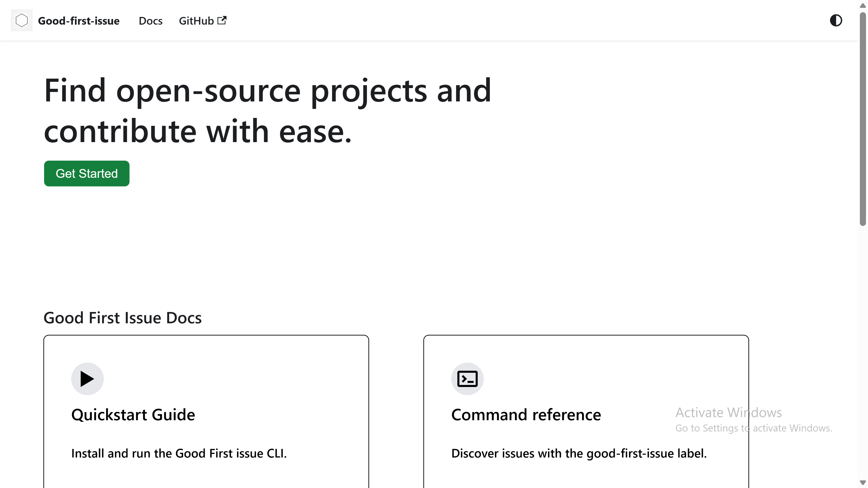Click the play icon on Quickstart card
Viewport: 868px width, 488px height.
coord(87,379)
